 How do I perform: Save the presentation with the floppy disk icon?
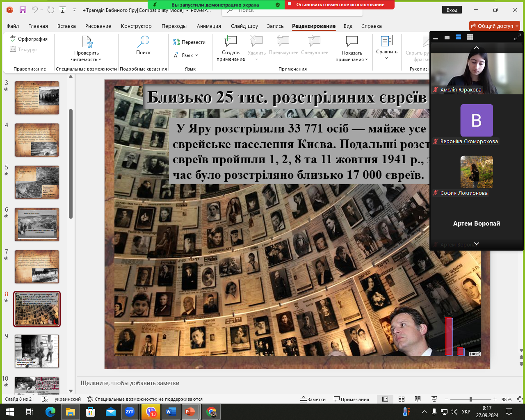[23, 10]
